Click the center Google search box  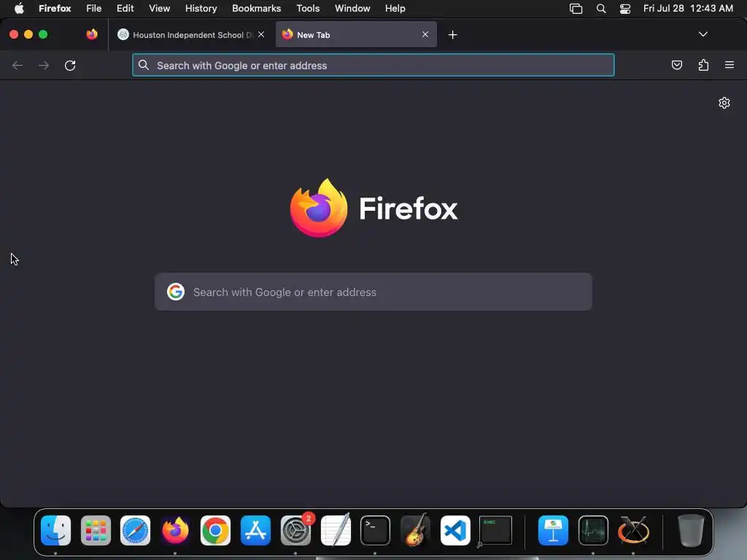tap(373, 292)
